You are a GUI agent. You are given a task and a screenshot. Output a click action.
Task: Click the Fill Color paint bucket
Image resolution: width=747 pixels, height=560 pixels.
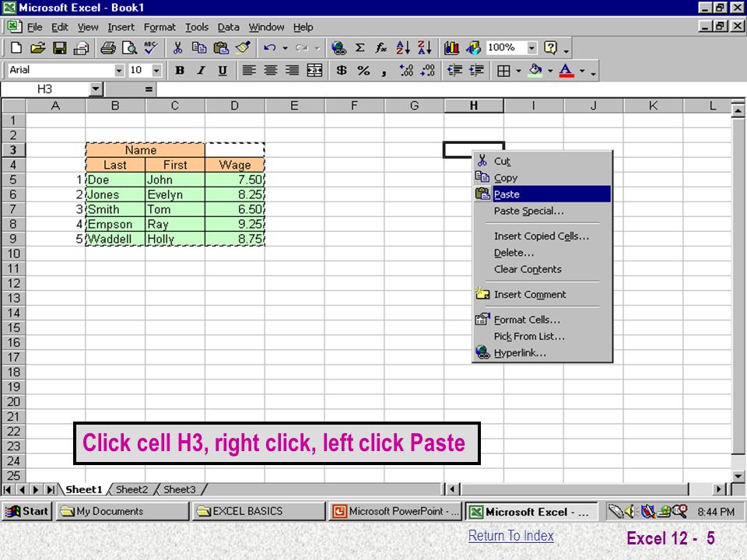(536, 71)
